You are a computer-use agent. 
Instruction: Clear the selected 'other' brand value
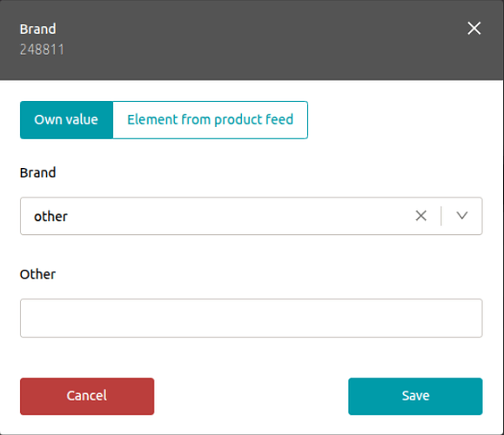tap(420, 216)
